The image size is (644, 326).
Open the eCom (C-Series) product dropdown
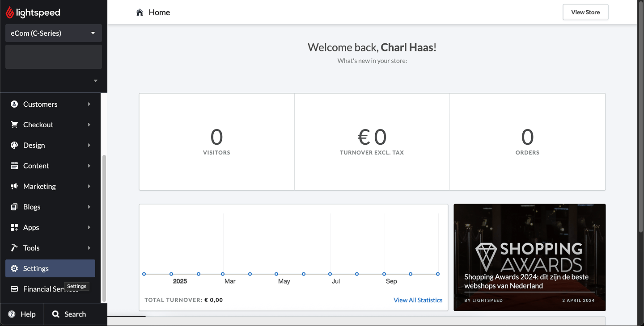click(x=54, y=33)
